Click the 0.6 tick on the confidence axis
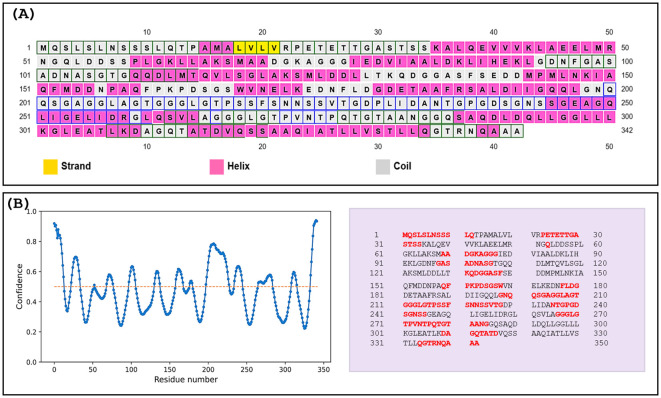The height and width of the screenshot is (398, 661). [32, 272]
